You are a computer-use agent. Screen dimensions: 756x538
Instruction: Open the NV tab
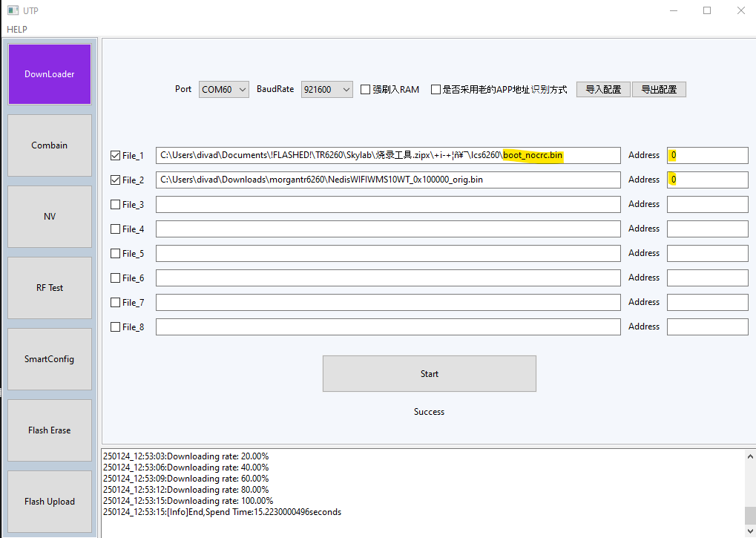pyautogui.click(x=50, y=217)
